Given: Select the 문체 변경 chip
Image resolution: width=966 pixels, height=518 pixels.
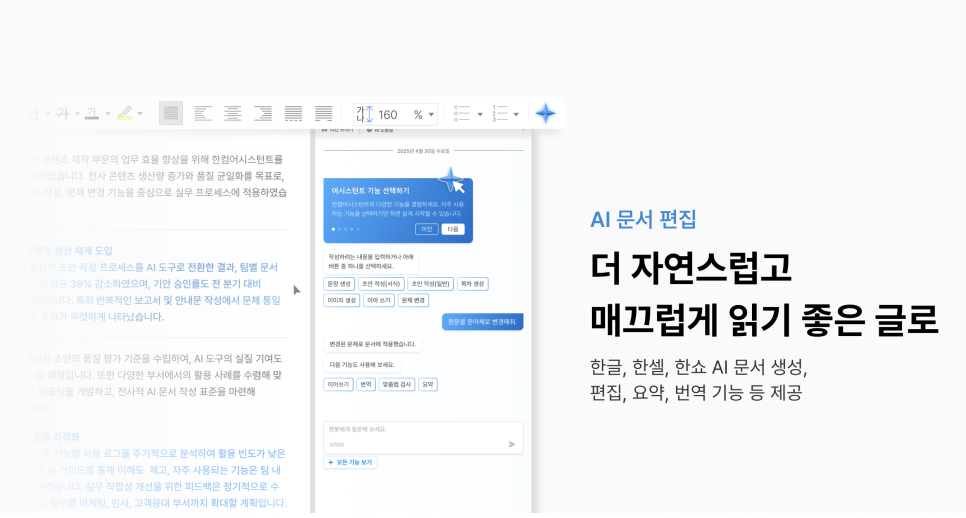Looking at the screenshot, I should 413,301.
